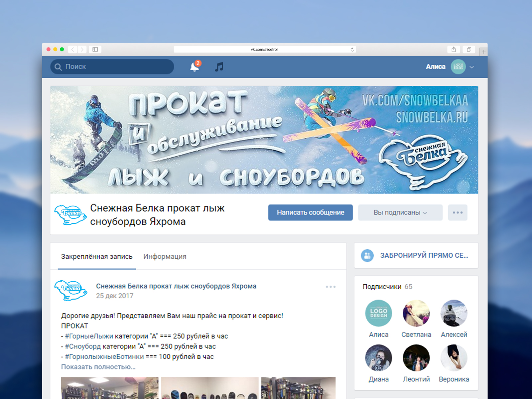Click Написать сообщение button
The width and height of the screenshot is (532, 399).
311,212
